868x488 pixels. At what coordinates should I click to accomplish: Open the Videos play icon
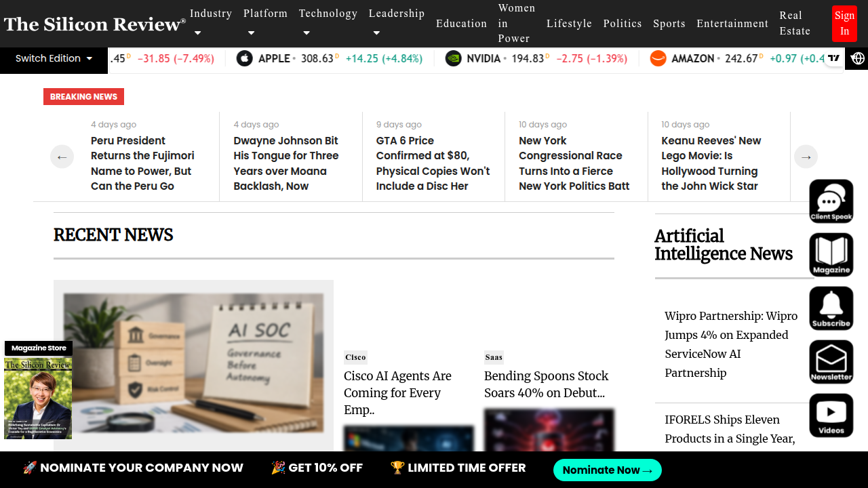tap(831, 415)
